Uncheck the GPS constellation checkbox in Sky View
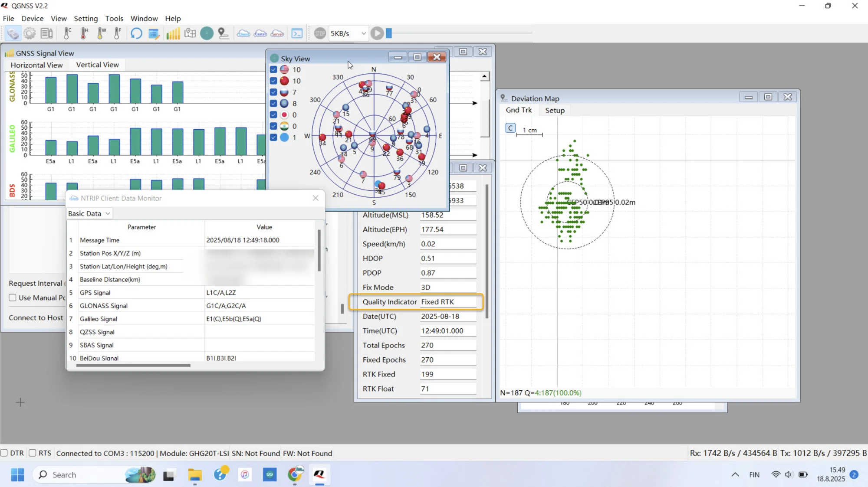Screen dimensions: 868x487 coord(273,69)
